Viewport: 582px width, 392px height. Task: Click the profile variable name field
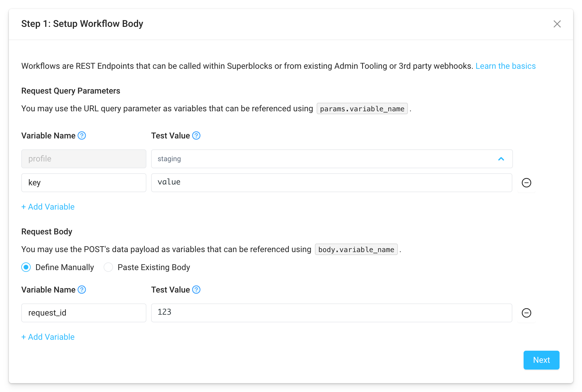pos(84,159)
